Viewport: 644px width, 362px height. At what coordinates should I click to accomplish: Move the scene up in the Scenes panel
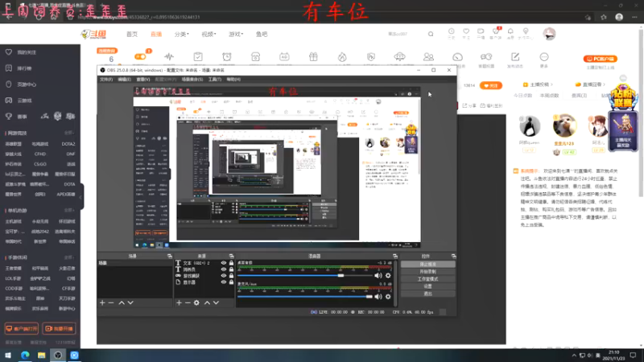click(122, 303)
